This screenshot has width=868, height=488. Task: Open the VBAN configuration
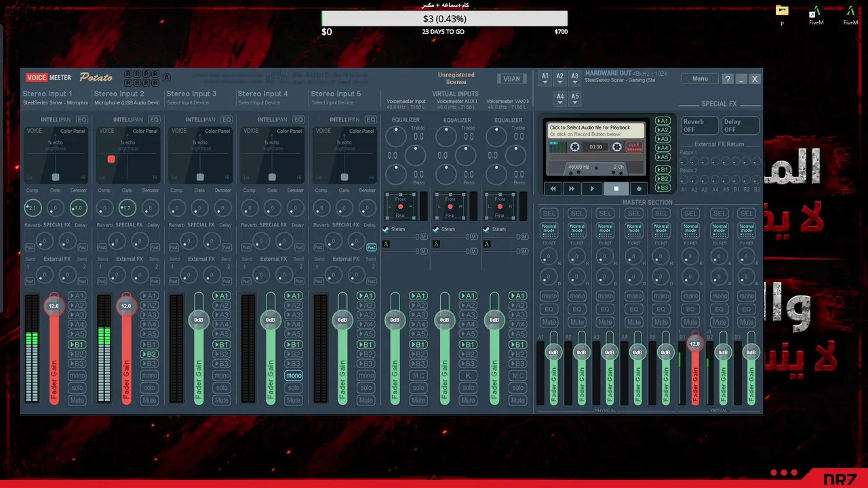tap(511, 79)
